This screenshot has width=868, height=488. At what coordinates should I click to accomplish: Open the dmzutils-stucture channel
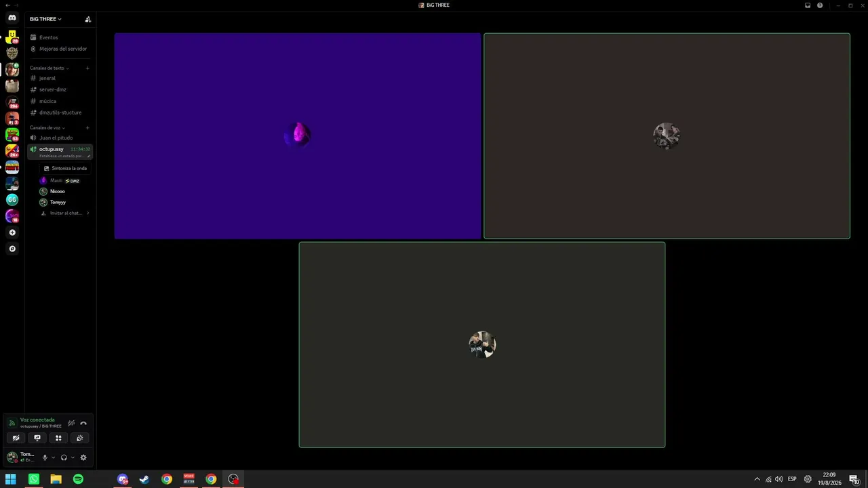coord(60,113)
